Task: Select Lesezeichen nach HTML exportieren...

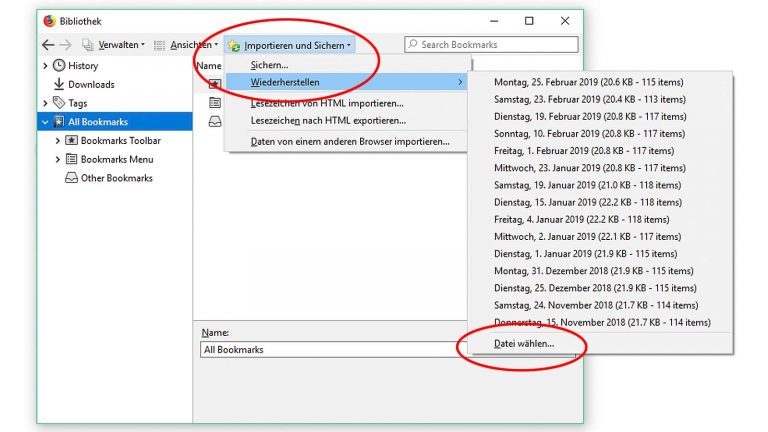Action: pos(328,120)
